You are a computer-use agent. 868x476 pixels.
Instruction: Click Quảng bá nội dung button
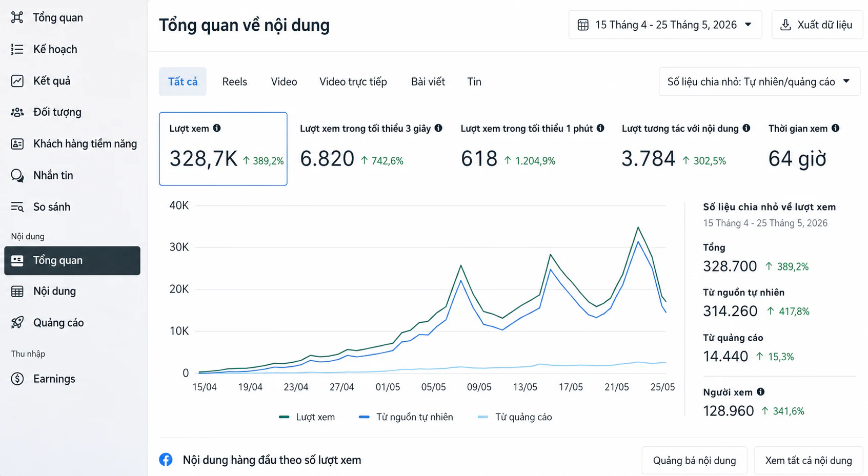pyautogui.click(x=694, y=461)
